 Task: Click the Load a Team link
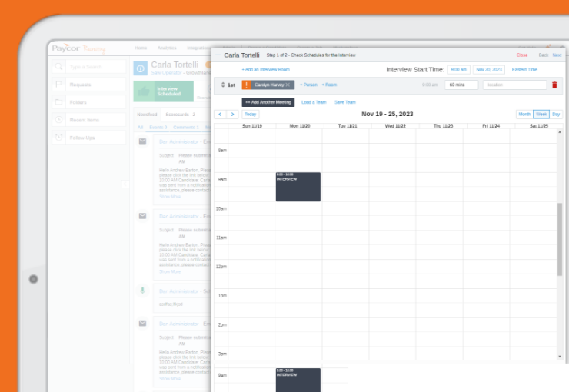coord(314,102)
